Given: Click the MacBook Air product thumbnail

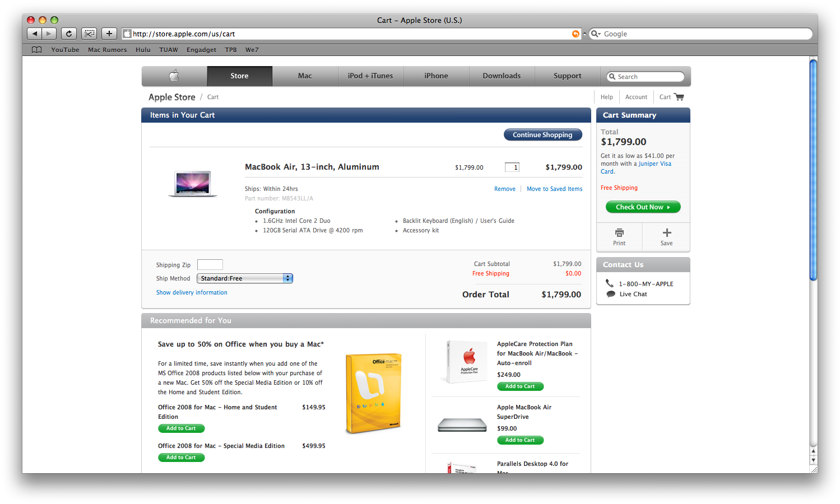Looking at the screenshot, I should pos(193,184).
